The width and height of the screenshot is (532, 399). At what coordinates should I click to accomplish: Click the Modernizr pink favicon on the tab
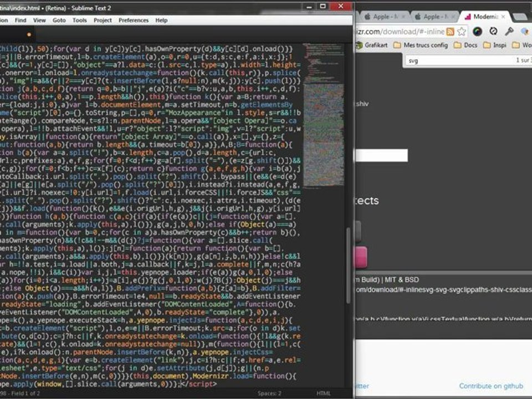pyautogui.click(x=468, y=16)
